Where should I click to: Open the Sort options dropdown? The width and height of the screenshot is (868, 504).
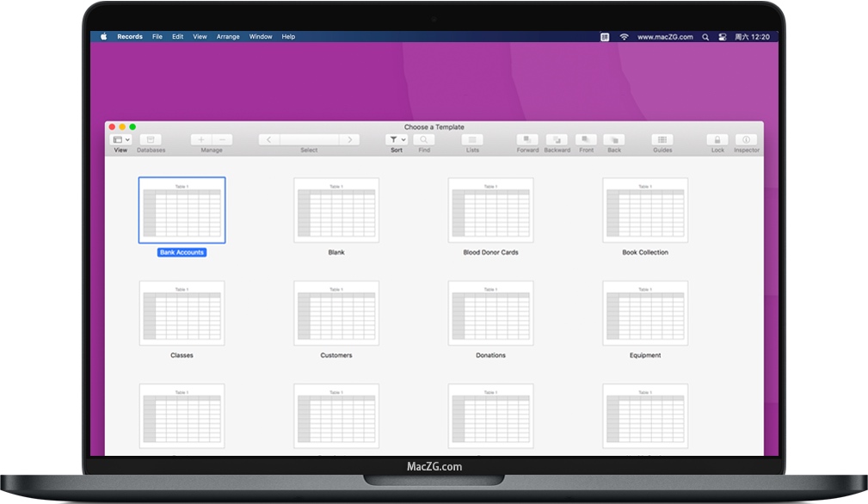pos(396,139)
